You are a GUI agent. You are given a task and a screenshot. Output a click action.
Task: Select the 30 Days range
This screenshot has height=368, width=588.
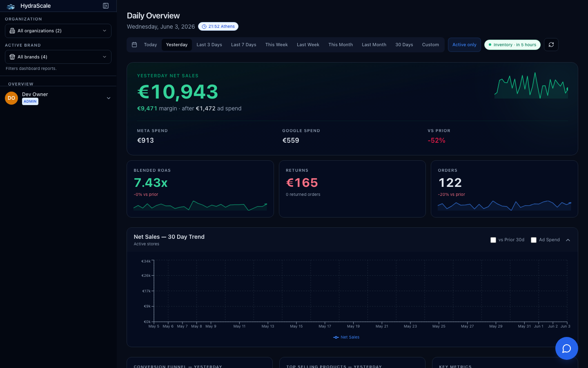coord(404,45)
